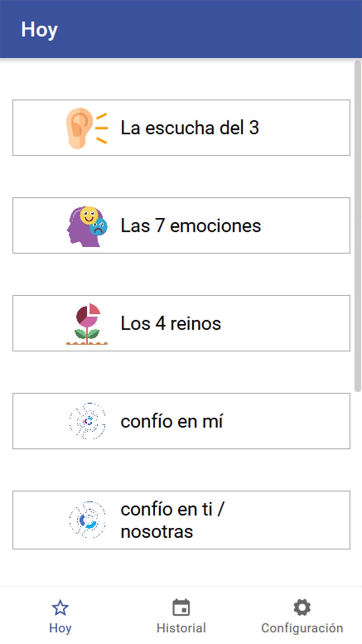Switch to the Historial tab label

pos(181,628)
